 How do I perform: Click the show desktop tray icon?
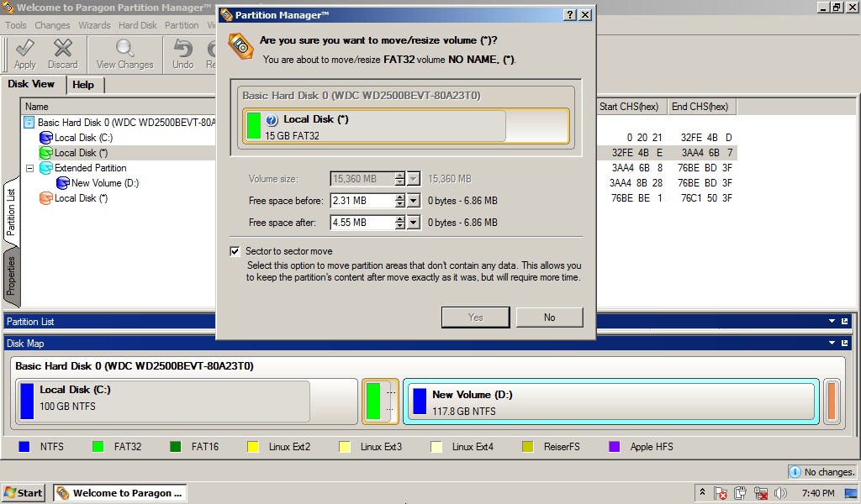(851, 493)
